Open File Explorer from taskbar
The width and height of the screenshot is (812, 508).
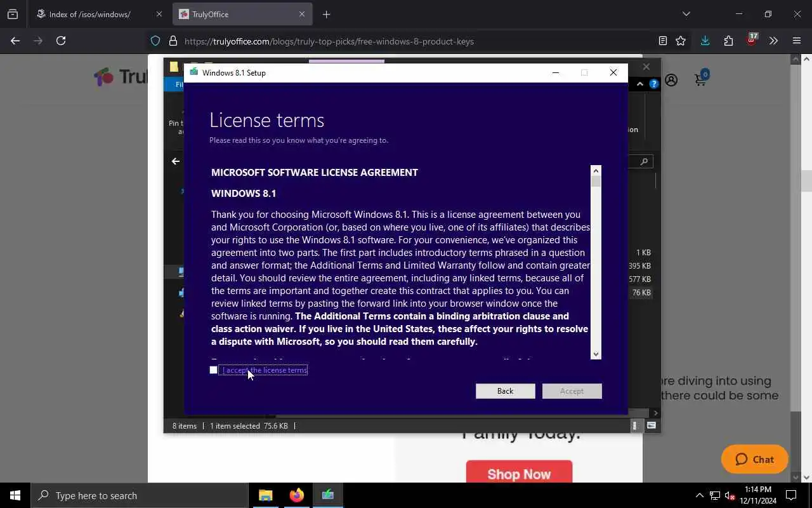[x=265, y=495]
